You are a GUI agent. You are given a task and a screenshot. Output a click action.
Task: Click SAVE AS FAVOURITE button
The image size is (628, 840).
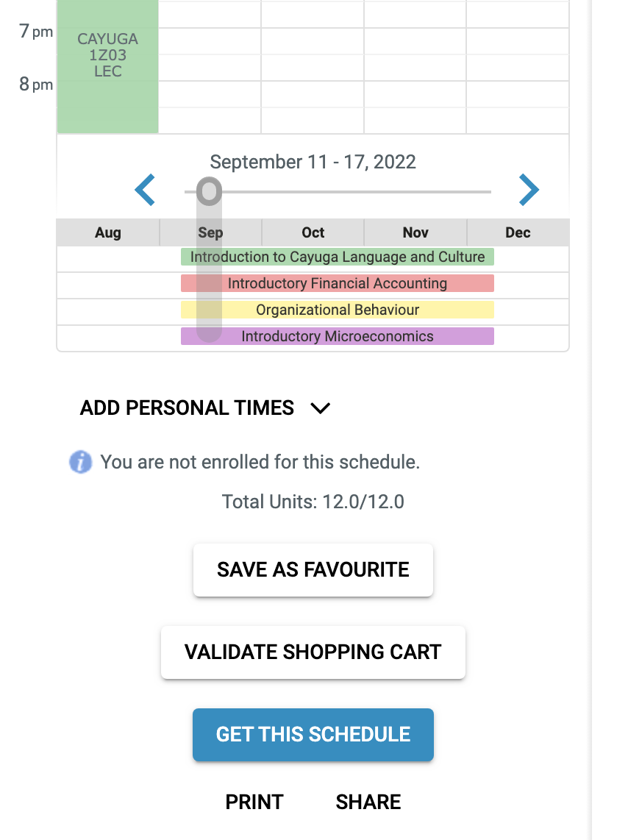tap(313, 570)
